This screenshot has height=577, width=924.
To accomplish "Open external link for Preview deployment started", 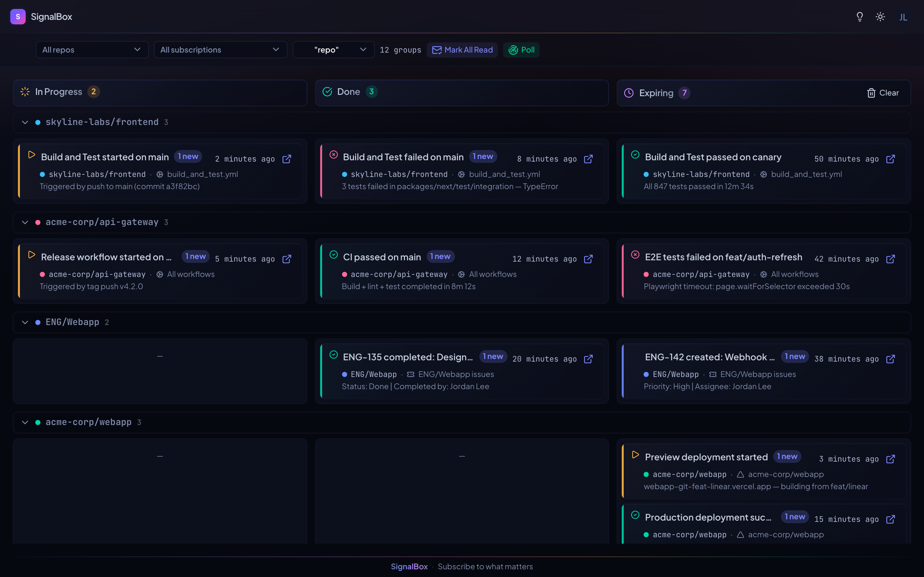I will 890,459.
